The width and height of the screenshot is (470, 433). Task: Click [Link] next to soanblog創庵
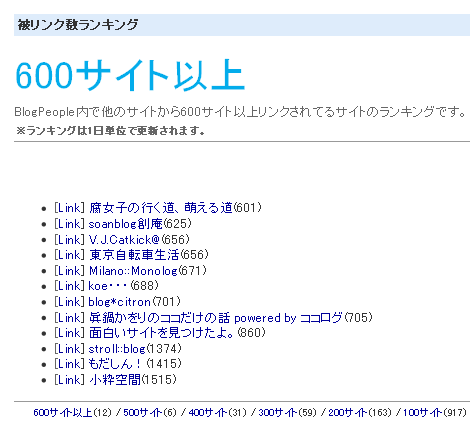[69, 224]
